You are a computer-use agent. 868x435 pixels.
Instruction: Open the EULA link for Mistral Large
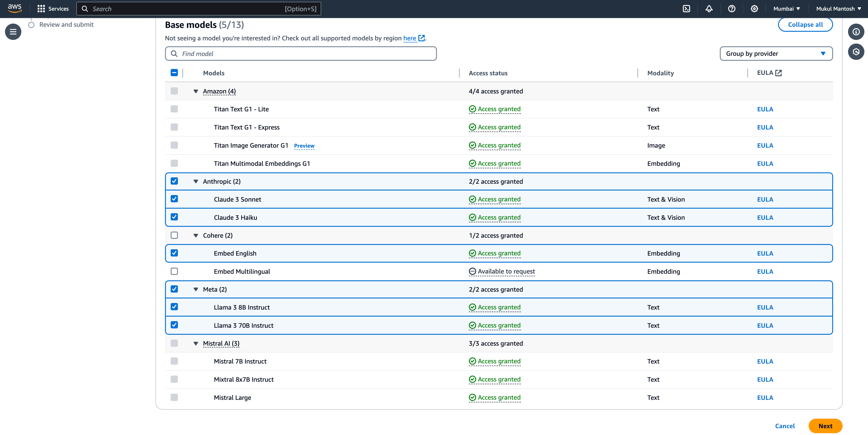coord(765,398)
